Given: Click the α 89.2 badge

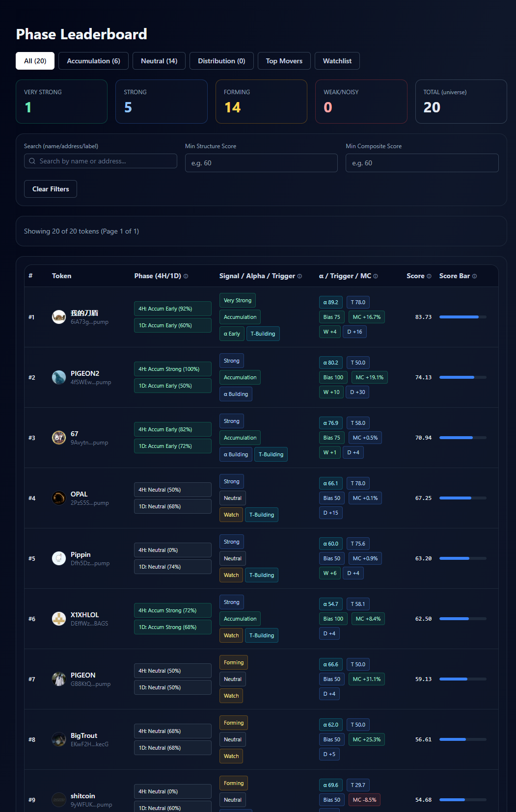Looking at the screenshot, I should [331, 302].
